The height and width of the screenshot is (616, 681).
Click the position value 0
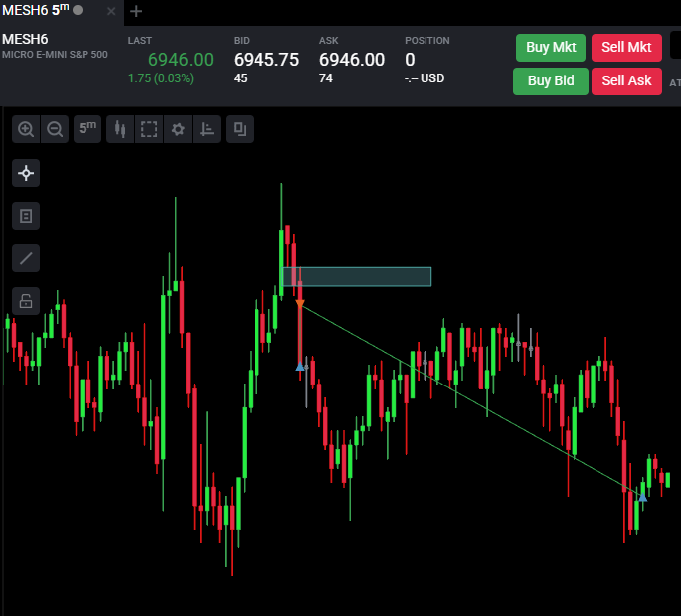[x=410, y=60]
